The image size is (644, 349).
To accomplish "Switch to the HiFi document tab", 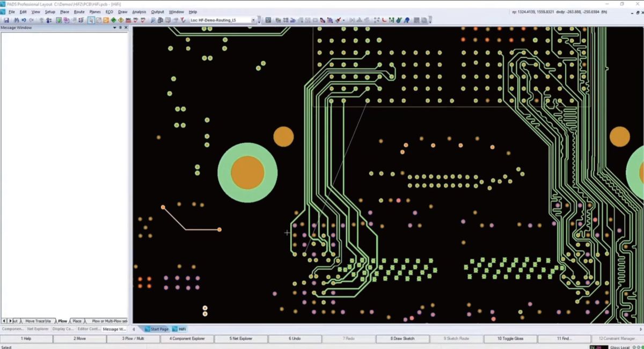I will point(179,329).
